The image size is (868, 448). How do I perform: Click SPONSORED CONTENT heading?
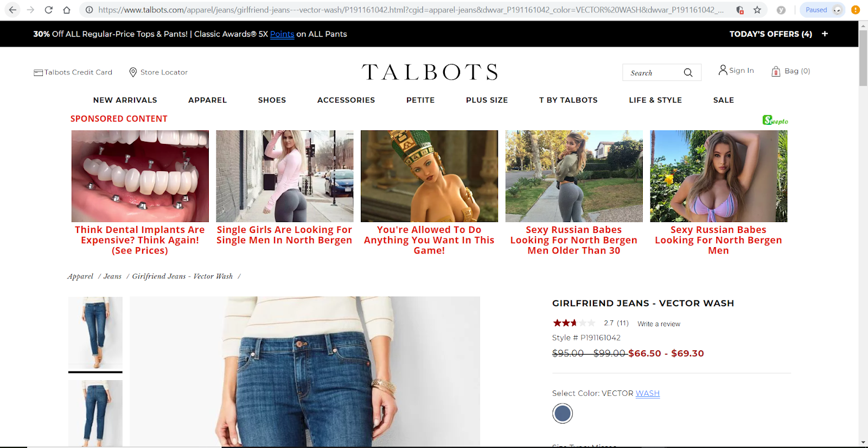point(119,119)
